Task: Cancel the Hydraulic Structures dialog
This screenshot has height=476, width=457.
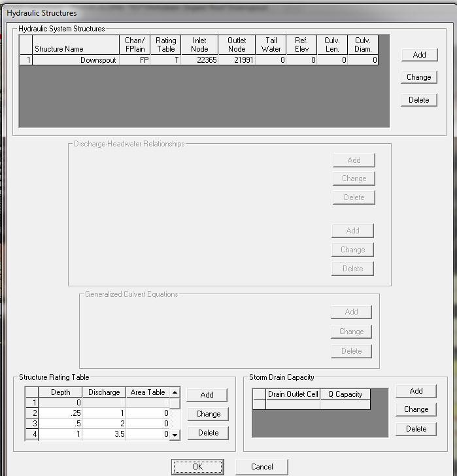Action: 262,467
